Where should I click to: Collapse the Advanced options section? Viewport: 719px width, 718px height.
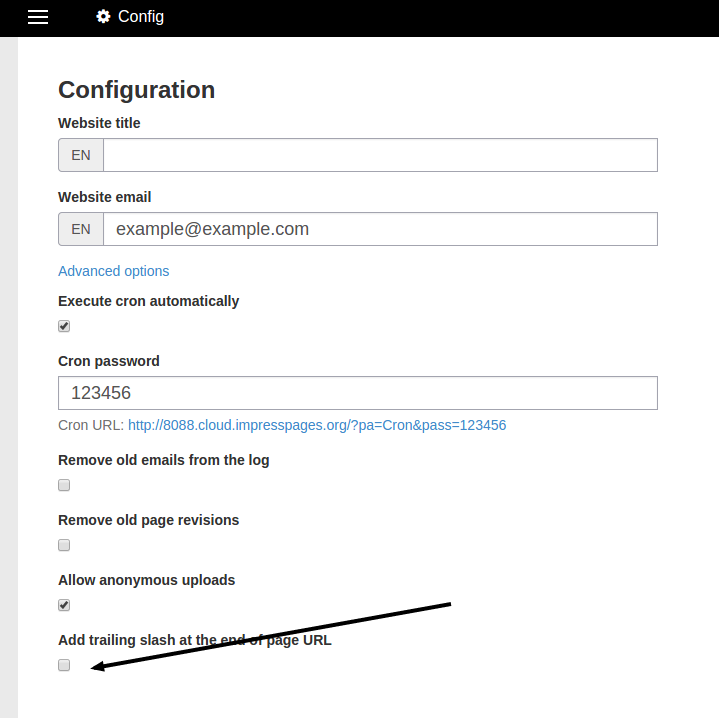click(113, 271)
